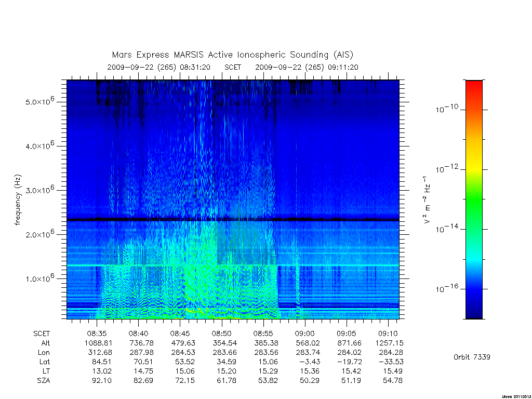Click the 'frequency (Hz)' axis label
This screenshot has height=399, width=532.
tap(18, 200)
